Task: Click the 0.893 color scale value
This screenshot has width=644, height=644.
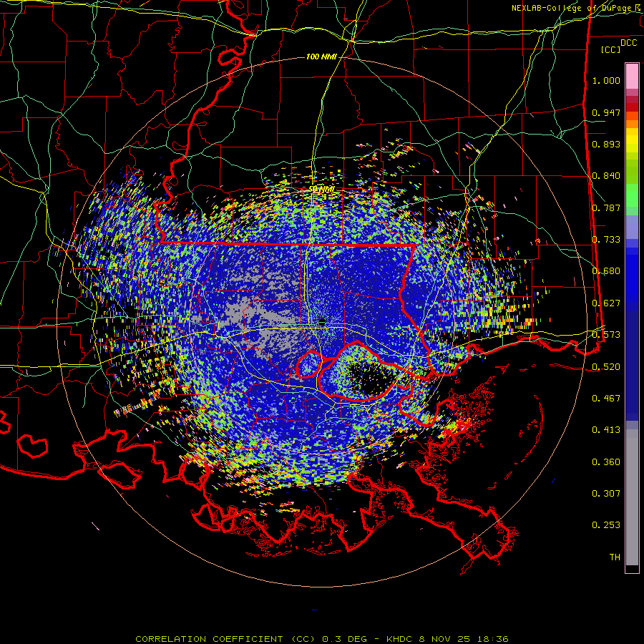Action: click(x=606, y=144)
